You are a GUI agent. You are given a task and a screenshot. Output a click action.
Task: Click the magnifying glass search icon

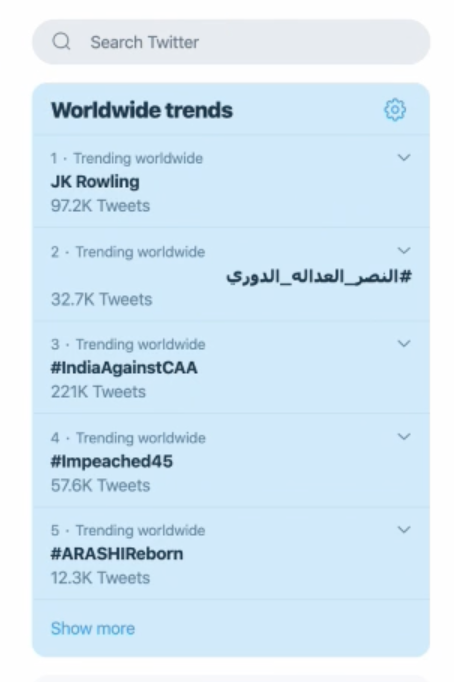coord(61,42)
